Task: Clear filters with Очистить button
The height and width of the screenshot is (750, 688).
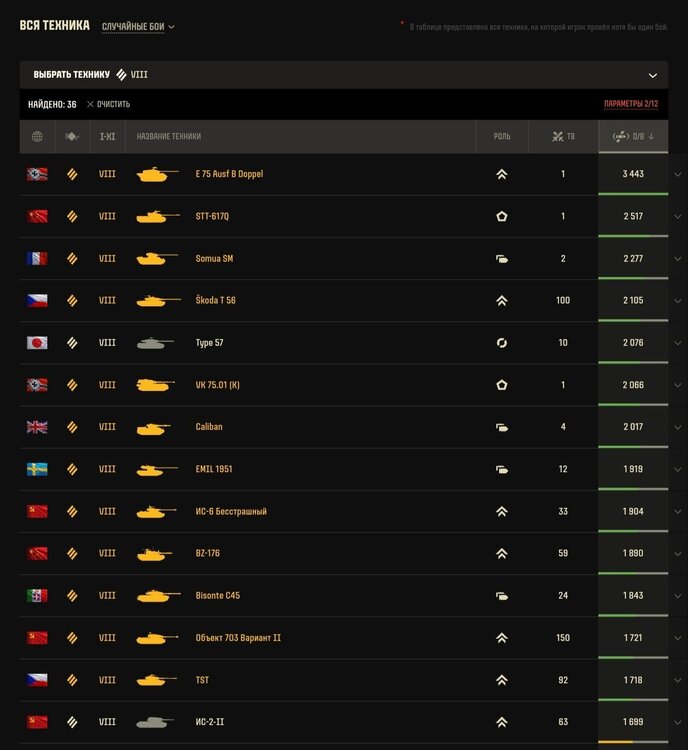Action: (109, 104)
